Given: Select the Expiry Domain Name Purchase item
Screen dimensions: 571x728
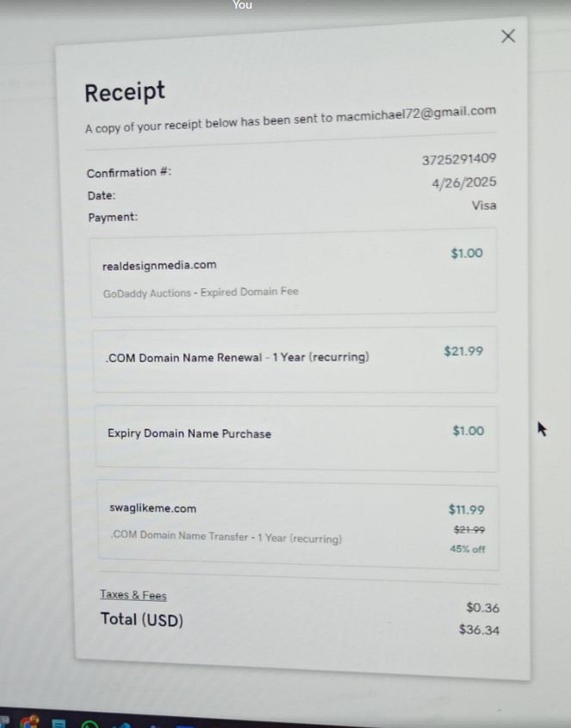Looking at the screenshot, I should [189, 434].
